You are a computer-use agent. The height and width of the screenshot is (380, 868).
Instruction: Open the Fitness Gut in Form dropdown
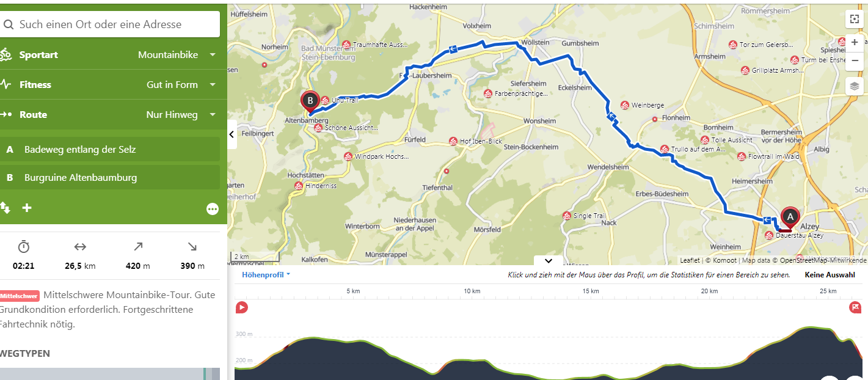click(x=113, y=84)
